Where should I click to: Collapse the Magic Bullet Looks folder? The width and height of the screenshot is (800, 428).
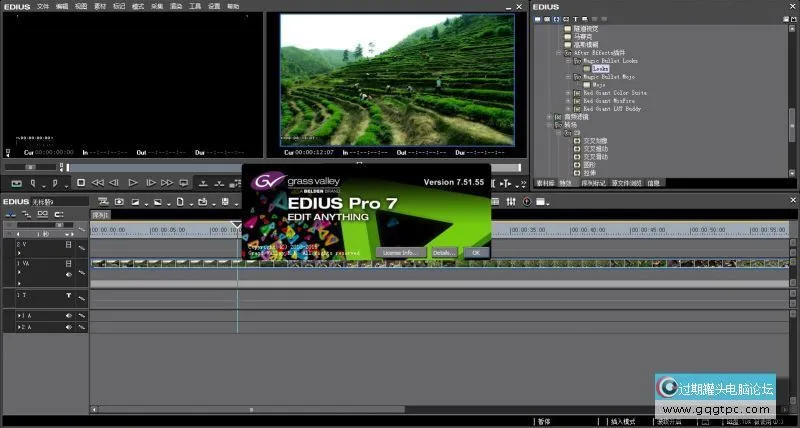pyautogui.click(x=567, y=61)
